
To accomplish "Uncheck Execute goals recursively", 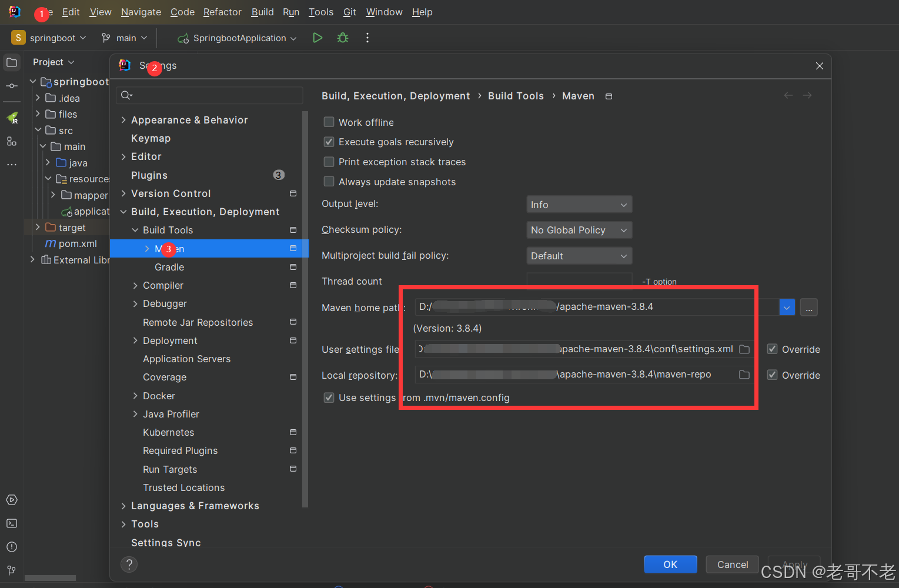I will (329, 142).
